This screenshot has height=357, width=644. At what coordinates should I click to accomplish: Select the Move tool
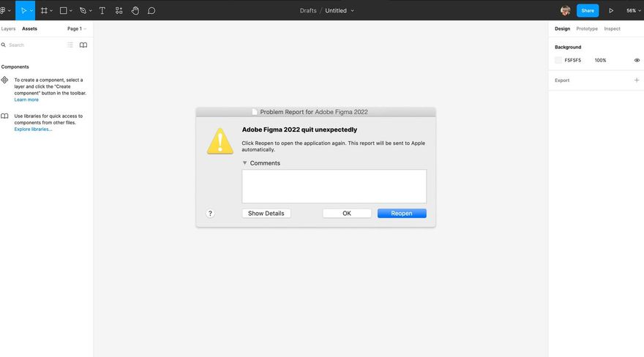tap(23, 11)
